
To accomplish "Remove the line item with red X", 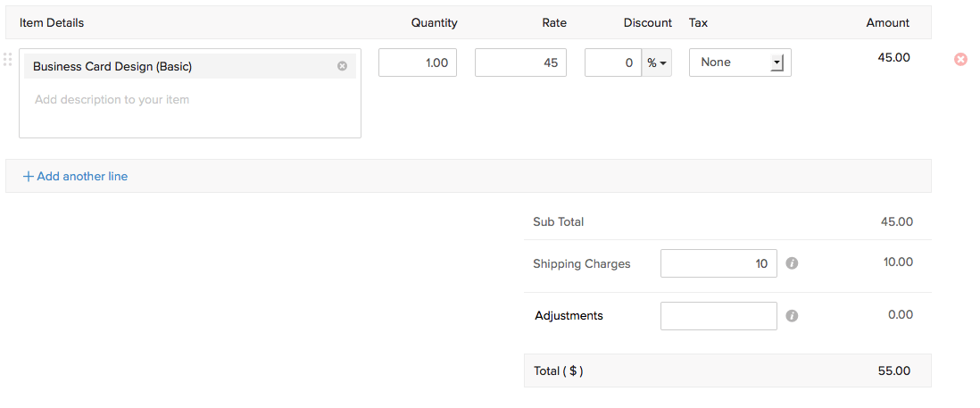I will [960, 59].
